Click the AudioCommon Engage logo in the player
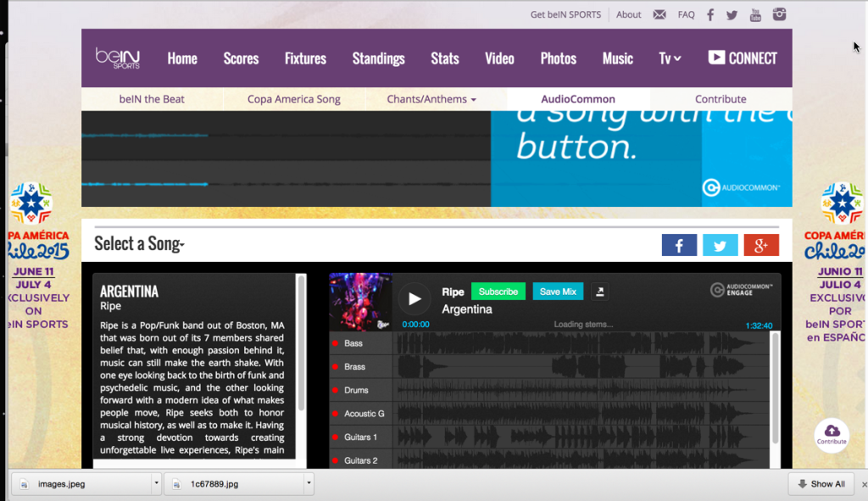The height and width of the screenshot is (501, 868). click(x=741, y=290)
